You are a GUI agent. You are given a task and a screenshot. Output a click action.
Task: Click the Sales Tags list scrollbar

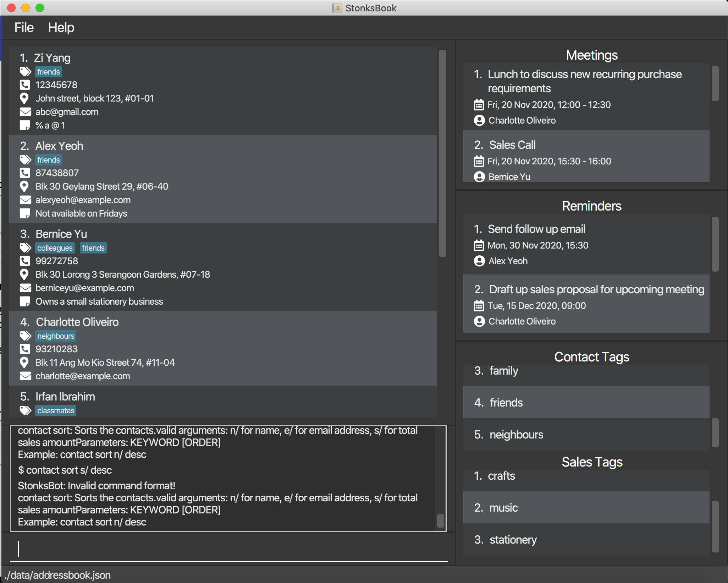tap(715, 526)
